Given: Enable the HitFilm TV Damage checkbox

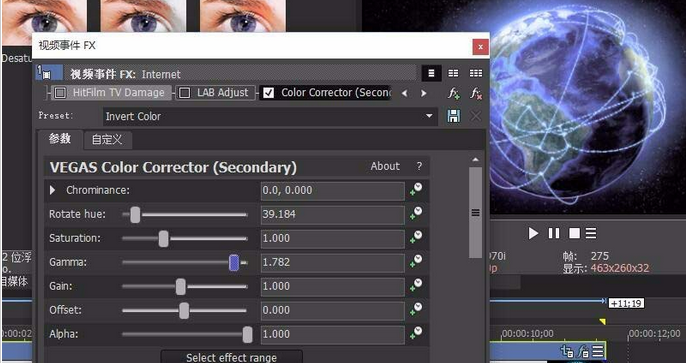Looking at the screenshot, I should point(60,93).
